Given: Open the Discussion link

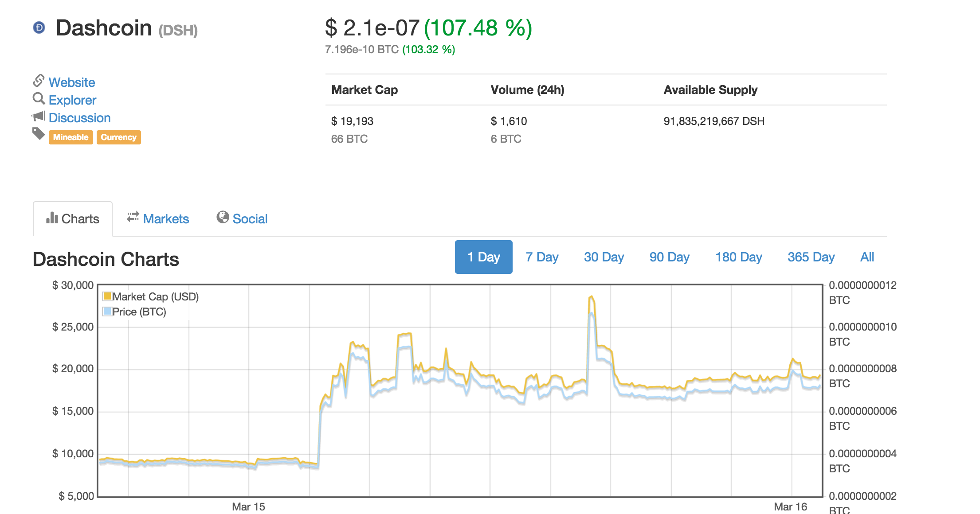Looking at the screenshot, I should (x=79, y=118).
